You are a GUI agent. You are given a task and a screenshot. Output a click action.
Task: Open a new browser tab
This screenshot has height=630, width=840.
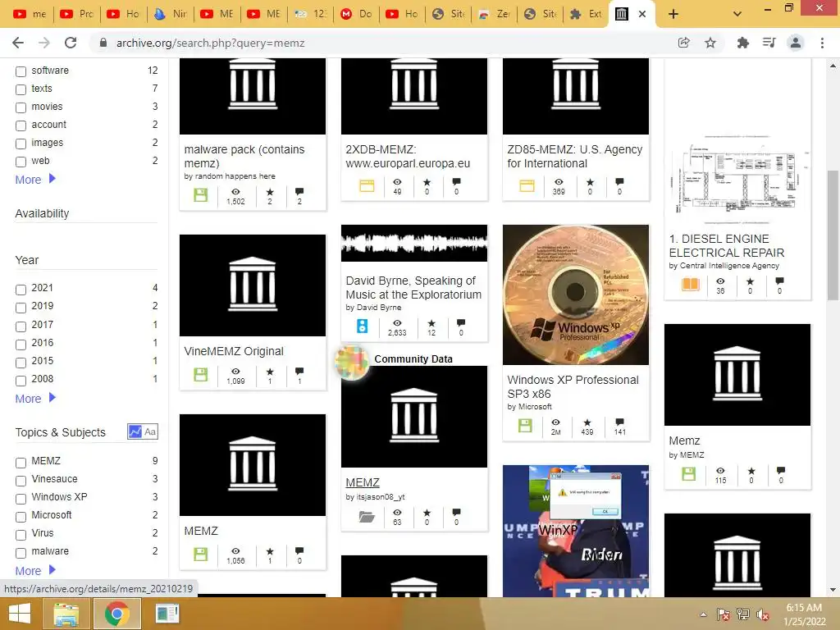673,14
